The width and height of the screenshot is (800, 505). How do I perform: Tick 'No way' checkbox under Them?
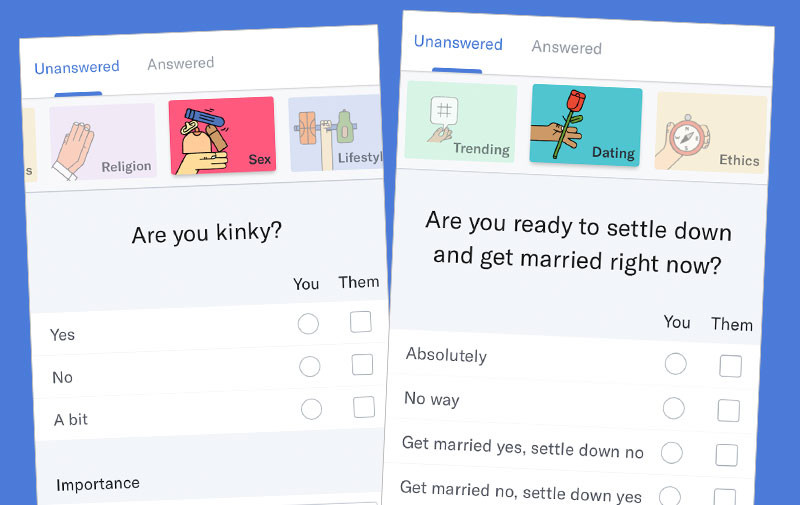pyautogui.click(x=728, y=411)
